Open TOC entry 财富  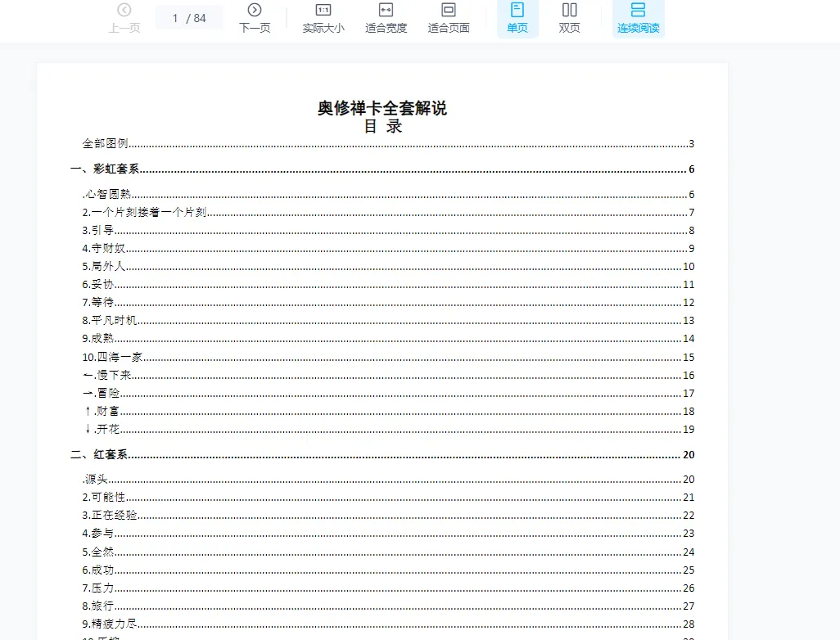(388, 412)
